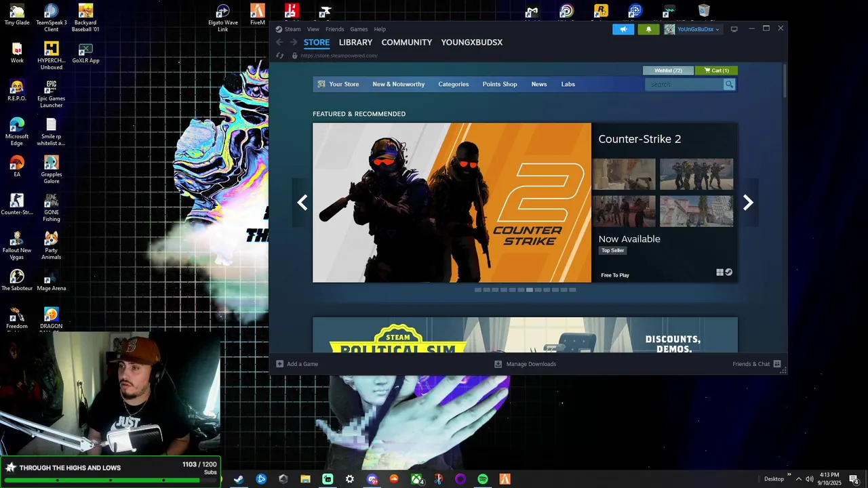Open Xbox app in the taskbar
Viewport: 868px width, 488px height.
click(416, 479)
